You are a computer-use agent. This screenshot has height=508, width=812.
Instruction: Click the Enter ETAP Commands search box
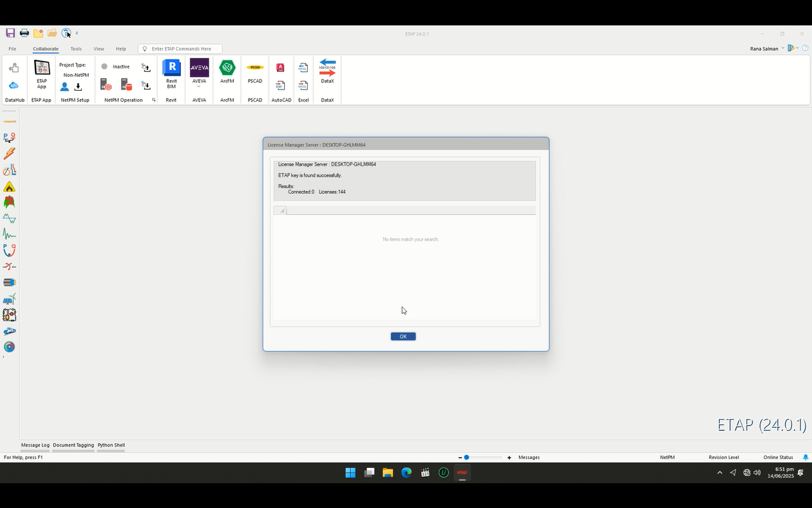click(x=184, y=49)
